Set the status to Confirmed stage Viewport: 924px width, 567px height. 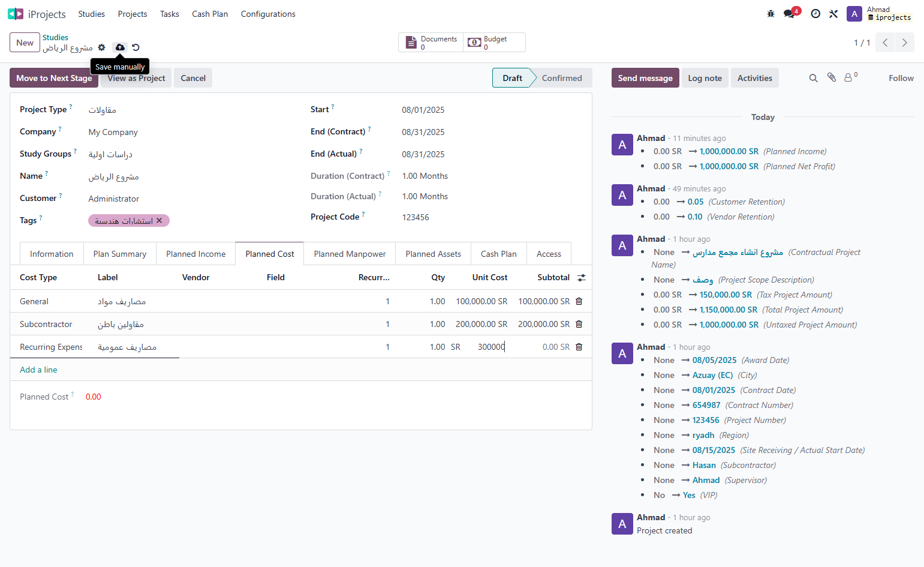point(562,78)
